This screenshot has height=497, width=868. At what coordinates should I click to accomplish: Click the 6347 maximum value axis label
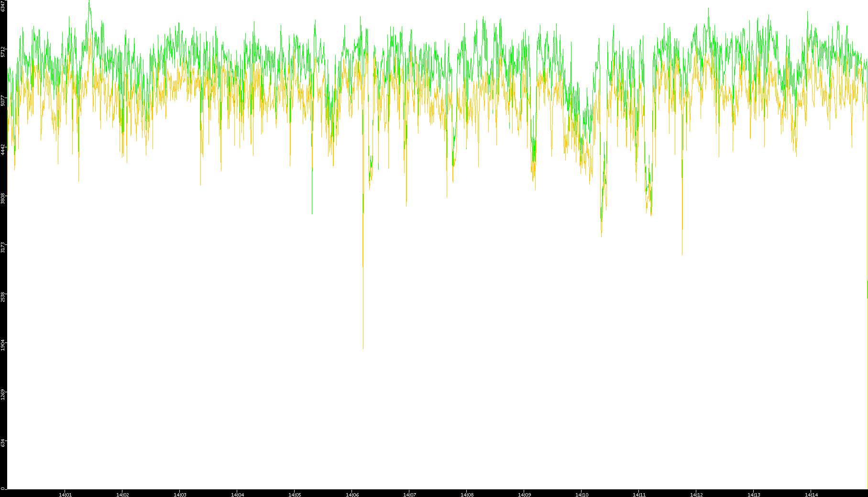[3, 6]
